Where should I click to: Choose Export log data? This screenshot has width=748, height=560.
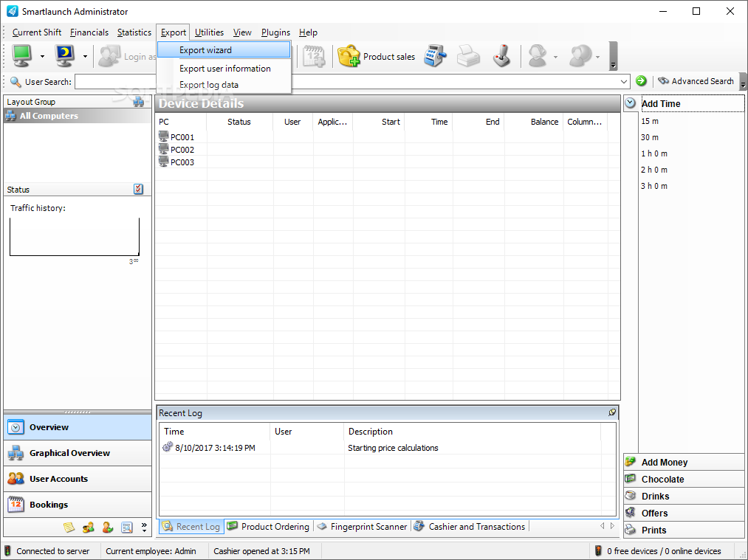pos(208,85)
